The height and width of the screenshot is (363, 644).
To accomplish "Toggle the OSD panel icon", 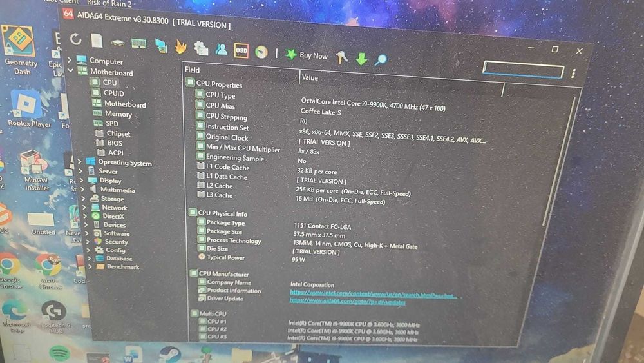I will pyautogui.click(x=241, y=50).
